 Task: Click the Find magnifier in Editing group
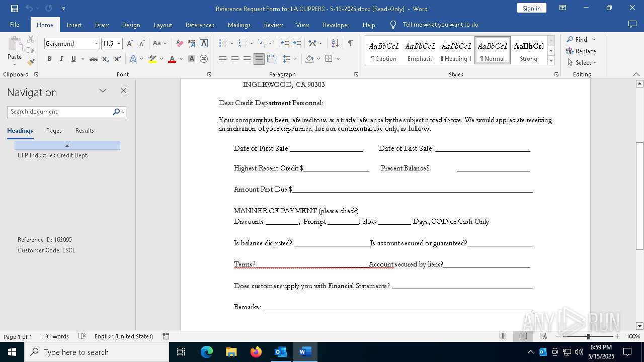(x=577, y=39)
